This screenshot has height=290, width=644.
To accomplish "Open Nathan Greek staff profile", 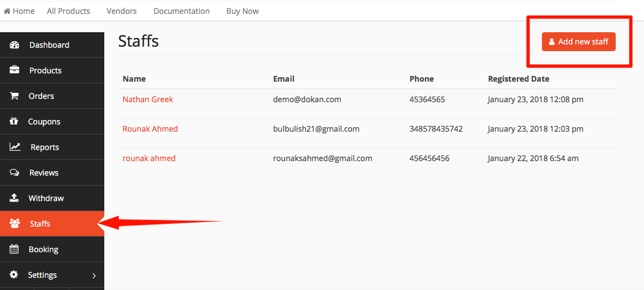I will tap(148, 99).
